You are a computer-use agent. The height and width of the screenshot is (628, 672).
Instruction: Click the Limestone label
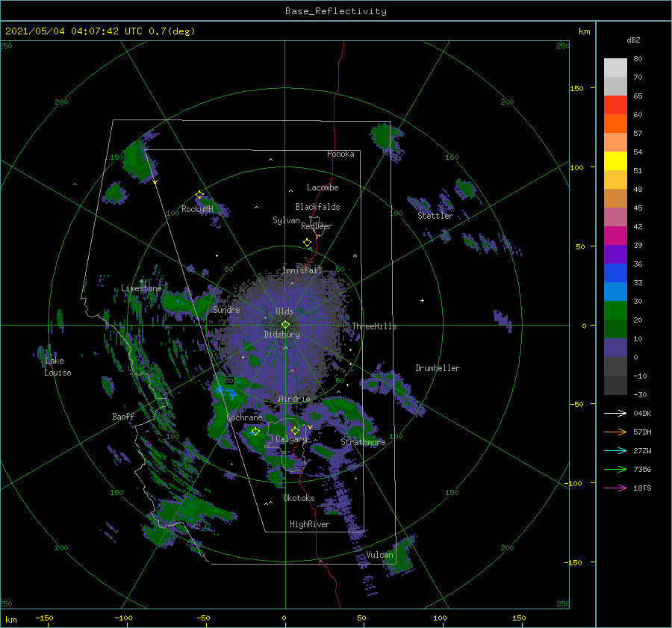(141, 288)
